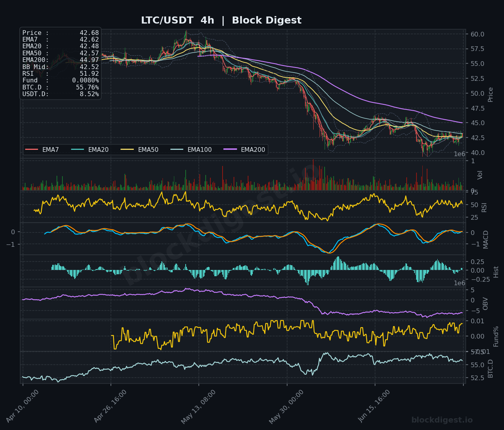Click the BTC.D 52.5 axis tick
The width and height of the screenshot is (504, 430).
click(477, 378)
